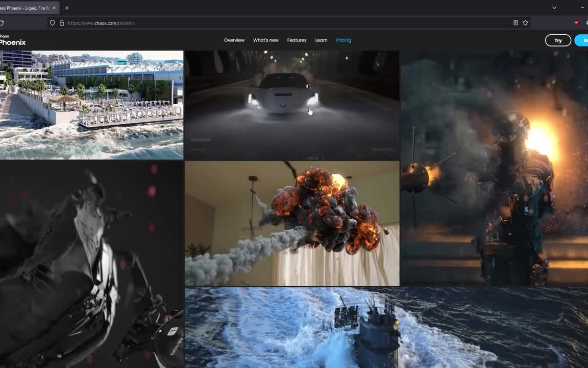The width and height of the screenshot is (588, 368).
Task: Click the address bar URL field
Action: tap(289, 23)
